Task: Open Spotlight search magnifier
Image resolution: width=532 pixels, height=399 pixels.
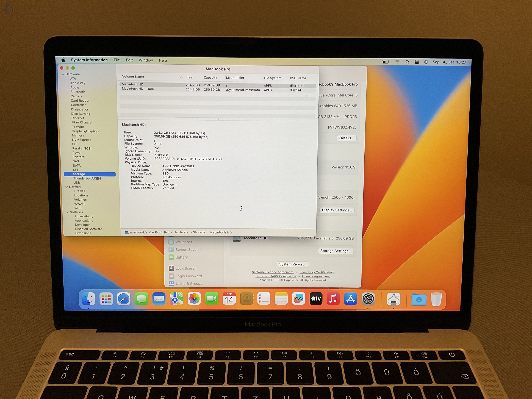Action: point(407,62)
